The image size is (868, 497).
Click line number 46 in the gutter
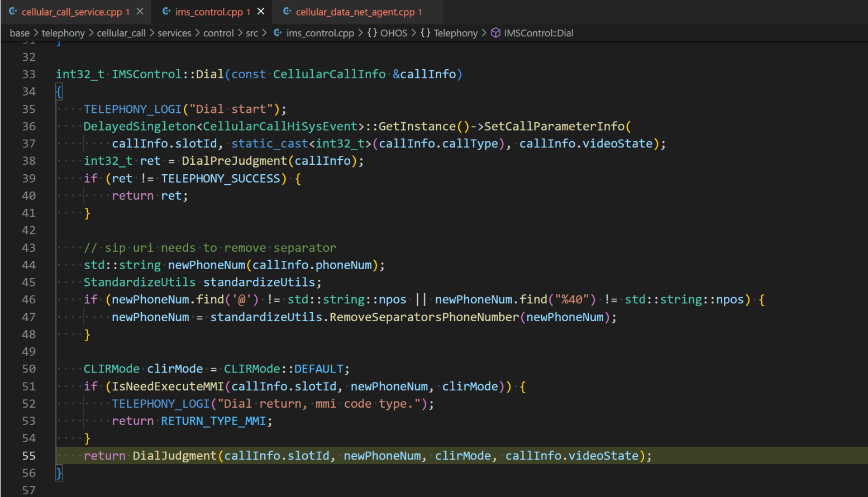coord(28,299)
